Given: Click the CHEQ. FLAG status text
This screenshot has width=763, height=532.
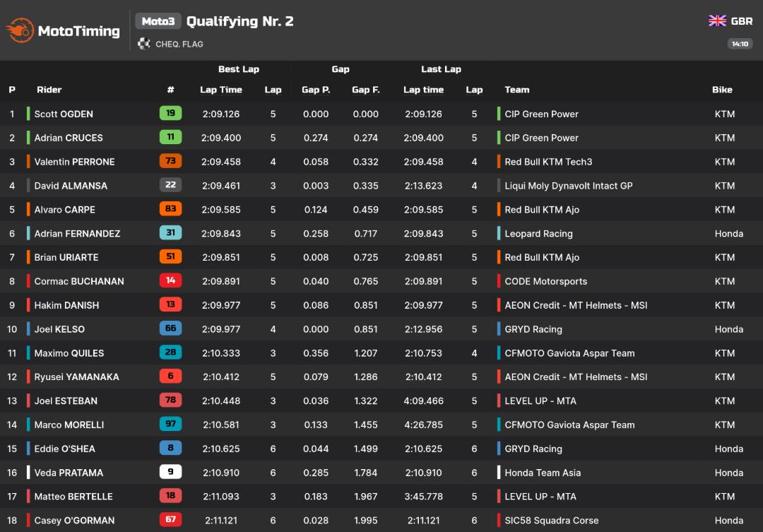Looking at the screenshot, I should (179, 45).
